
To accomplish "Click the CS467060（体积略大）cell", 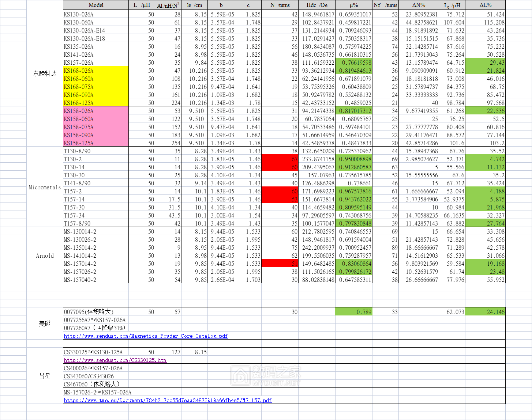I will pyautogui.click(x=96, y=384).
